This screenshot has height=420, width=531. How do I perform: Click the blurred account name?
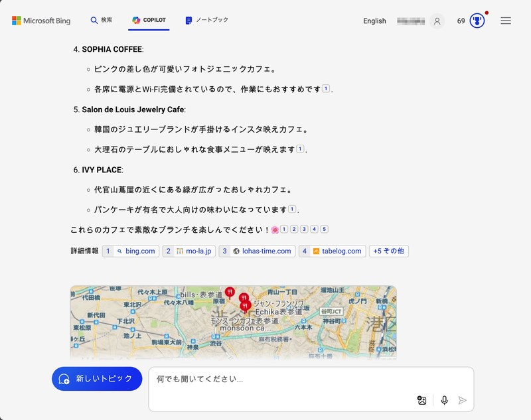pyautogui.click(x=411, y=21)
